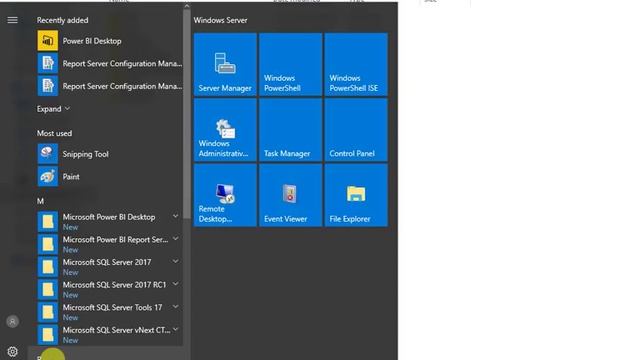This screenshot has width=640, height=360.
Task: Select the Snipping Tool label
Action: (x=85, y=154)
